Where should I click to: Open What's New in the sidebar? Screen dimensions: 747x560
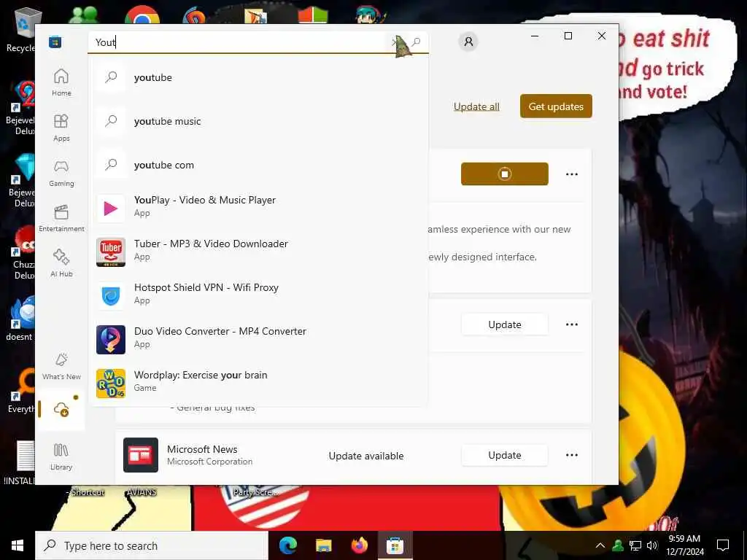(61, 366)
